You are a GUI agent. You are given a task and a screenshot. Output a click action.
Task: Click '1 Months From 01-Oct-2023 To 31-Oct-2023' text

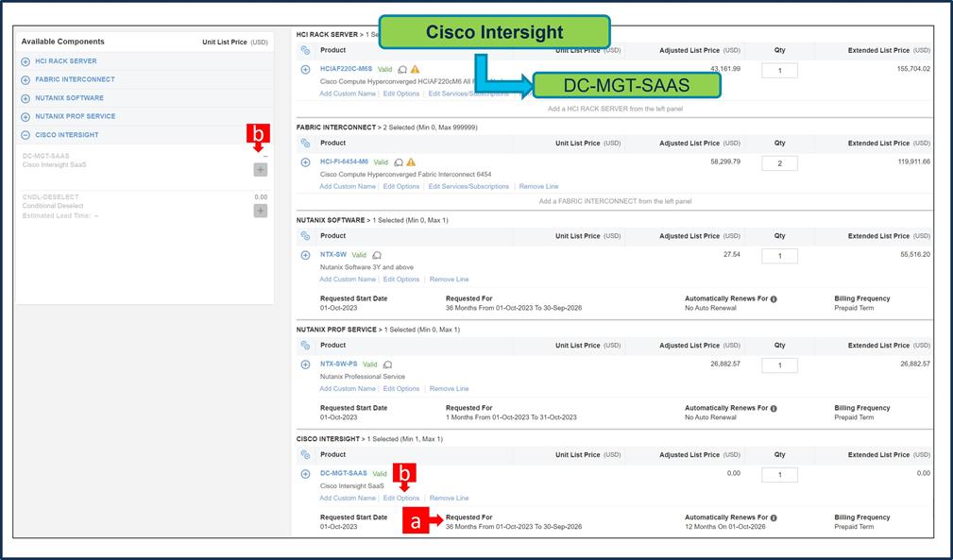tap(511, 417)
